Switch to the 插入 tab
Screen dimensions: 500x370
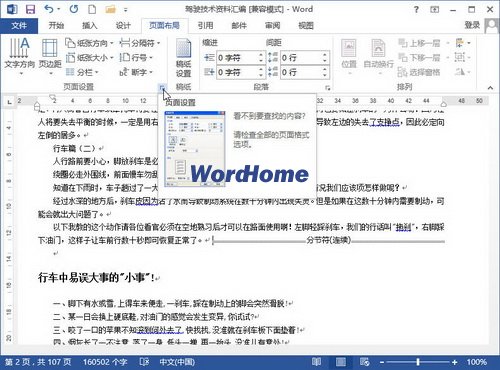(90, 25)
